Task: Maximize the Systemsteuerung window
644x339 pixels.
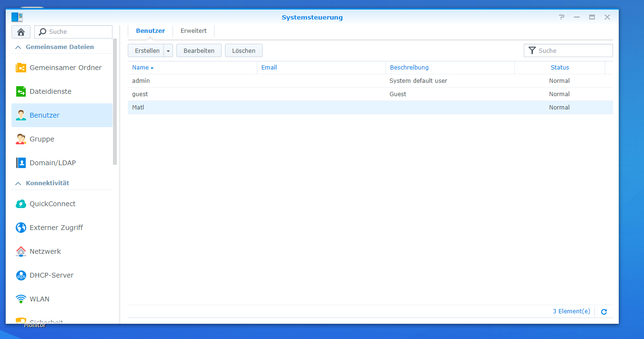Action: (592, 17)
